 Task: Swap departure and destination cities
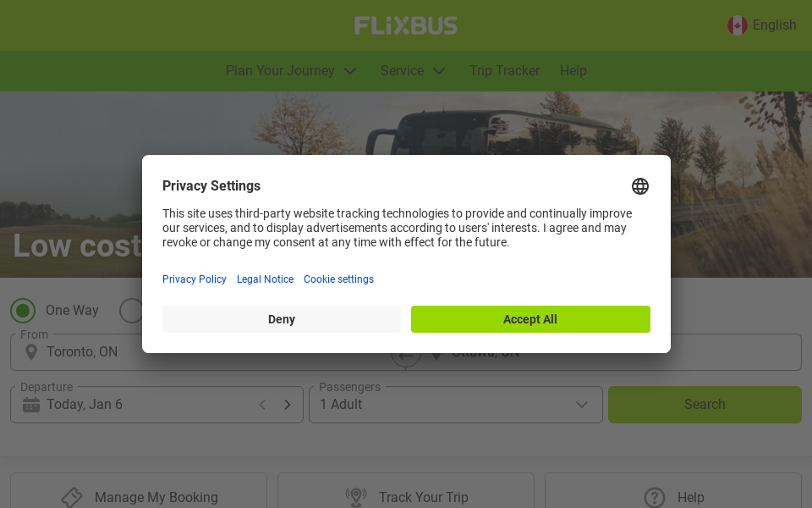[406, 354]
